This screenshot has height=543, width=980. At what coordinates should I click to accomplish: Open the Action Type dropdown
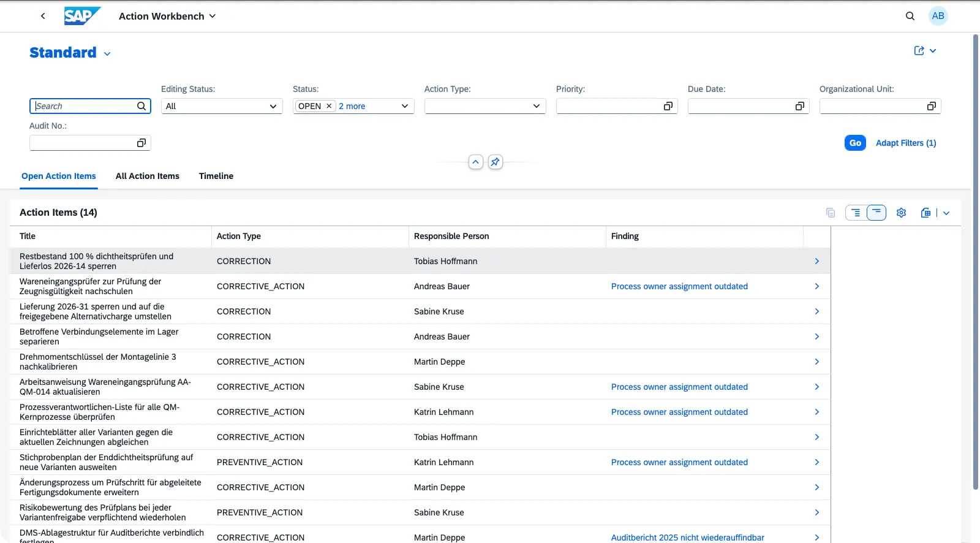(x=537, y=106)
